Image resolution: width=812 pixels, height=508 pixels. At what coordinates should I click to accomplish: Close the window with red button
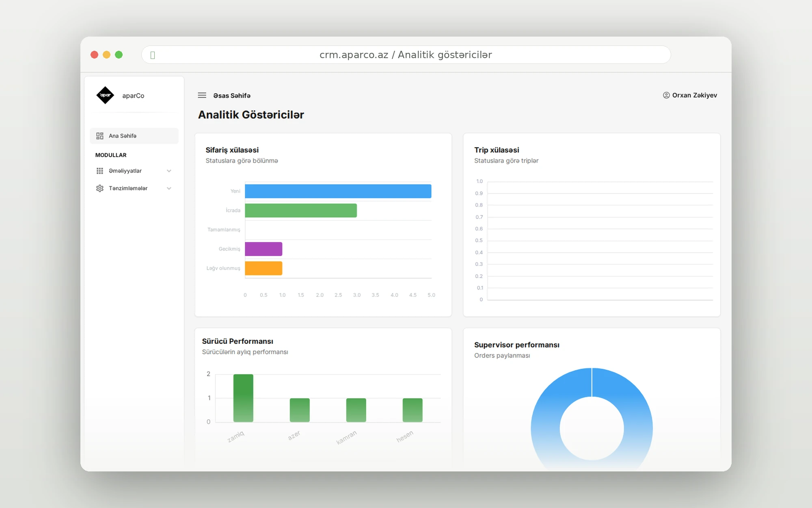pyautogui.click(x=94, y=55)
